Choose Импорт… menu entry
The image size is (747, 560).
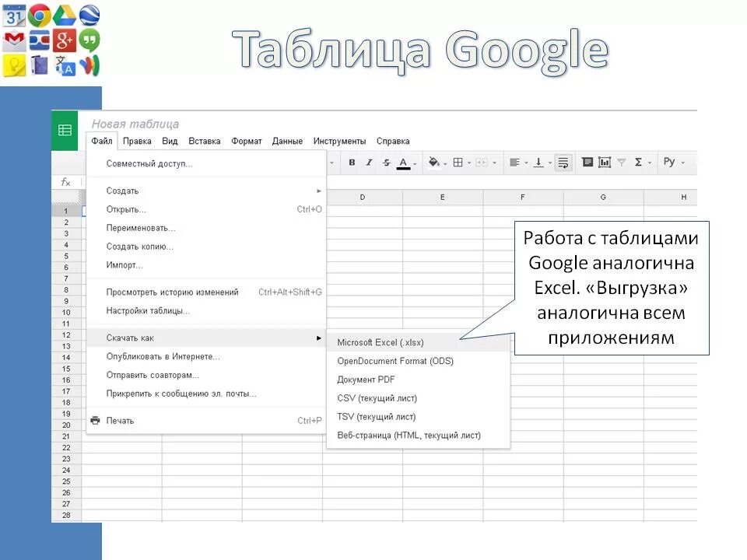pyautogui.click(x=206, y=264)
